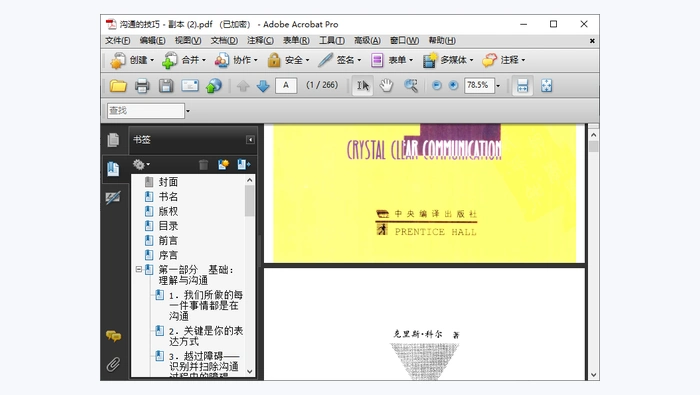Image resolution: width=700 pixels, height=395 pixels.
Task: Open the 合并 dropdown
Action: [184, 60]
